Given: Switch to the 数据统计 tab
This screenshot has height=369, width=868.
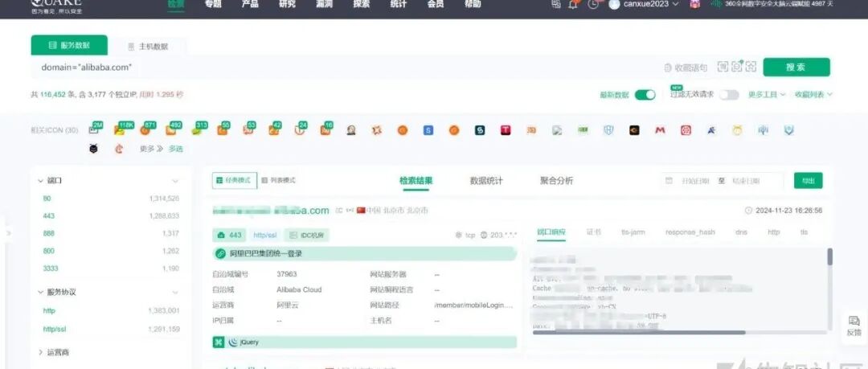Looking at the screenshot, I should click(486, 181).
